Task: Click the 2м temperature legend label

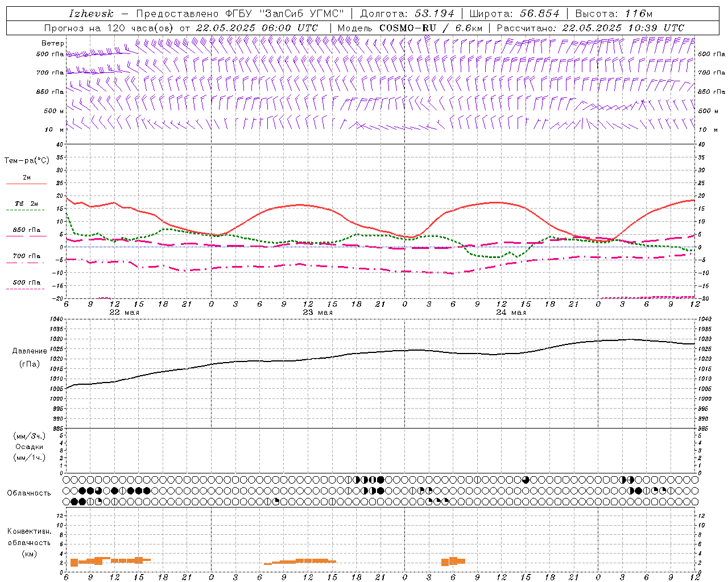Action: [x=27, y=178]
